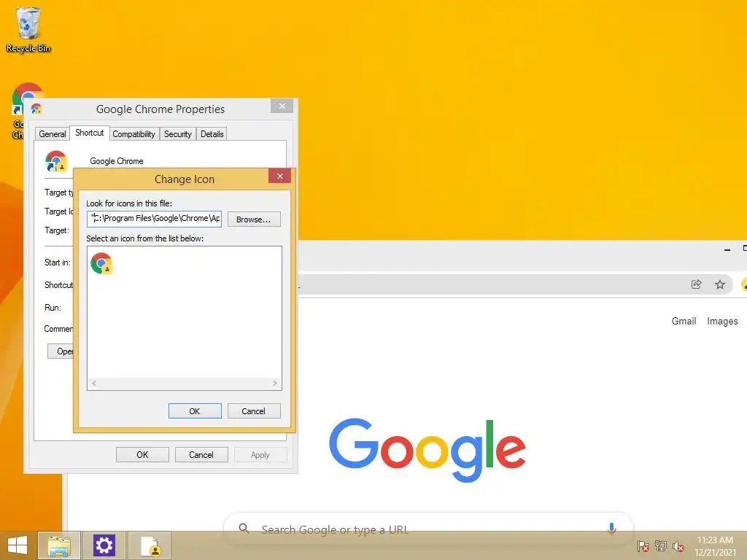Click the 'Google Chrome' name text in Properties
747x560 pixels.
point(117,161)
